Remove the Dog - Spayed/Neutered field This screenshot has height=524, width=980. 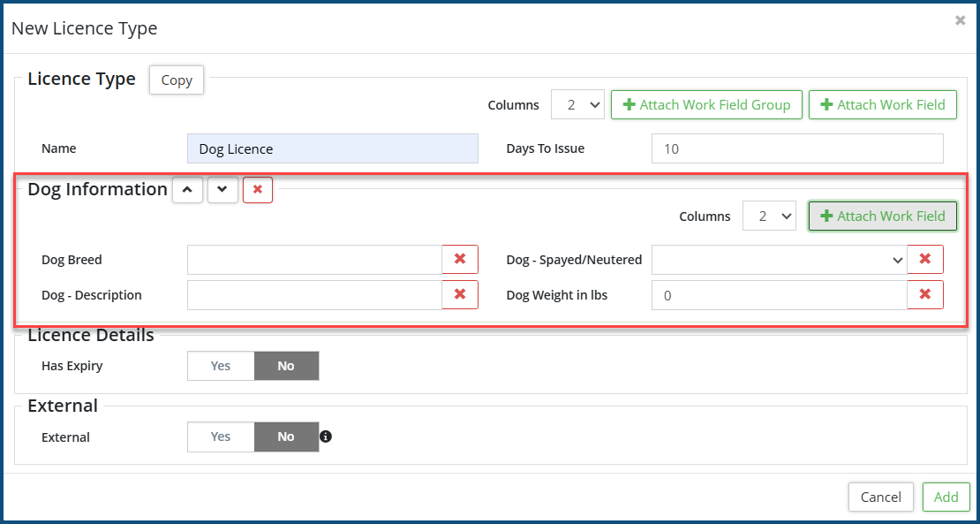point(925,260)
